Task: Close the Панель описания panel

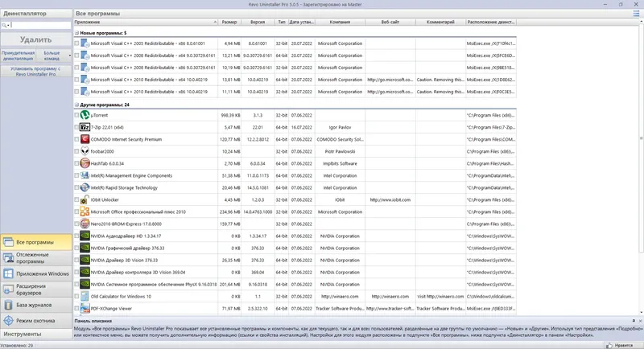Action: click(640, 321)
